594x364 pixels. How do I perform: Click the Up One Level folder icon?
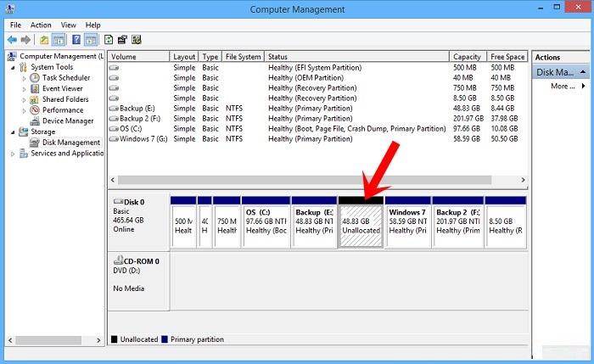[43, 40]
